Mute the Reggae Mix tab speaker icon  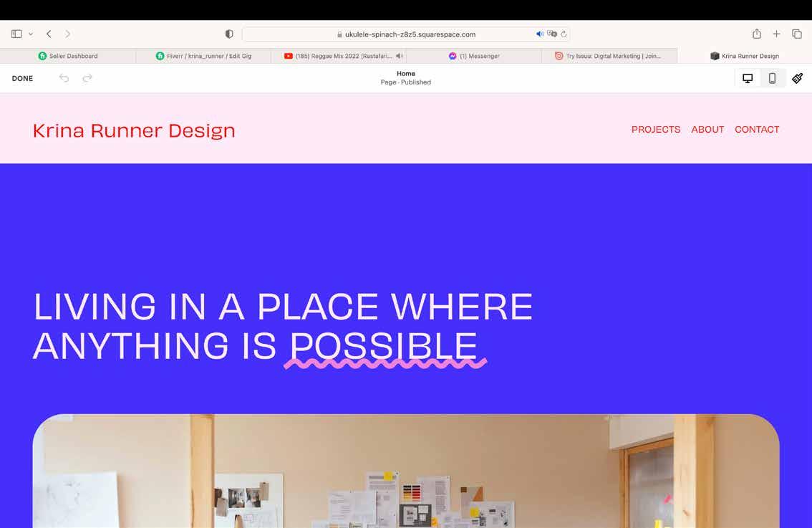pyautogui.click(x=400, y=56)
